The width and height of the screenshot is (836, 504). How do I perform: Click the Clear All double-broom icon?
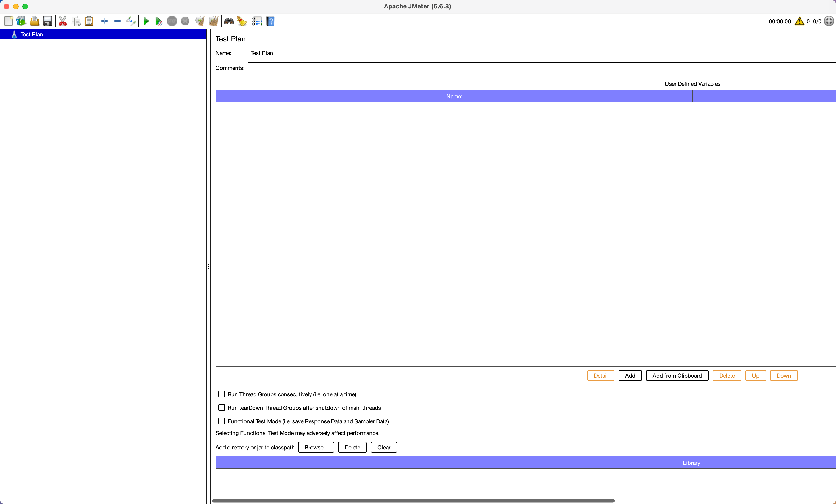pos(213,21)
